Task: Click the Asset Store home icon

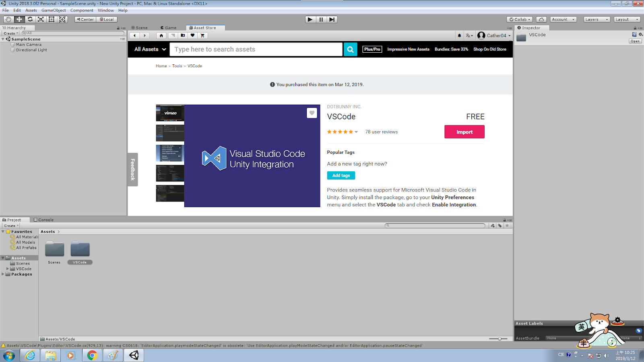Action: (161, 35)
